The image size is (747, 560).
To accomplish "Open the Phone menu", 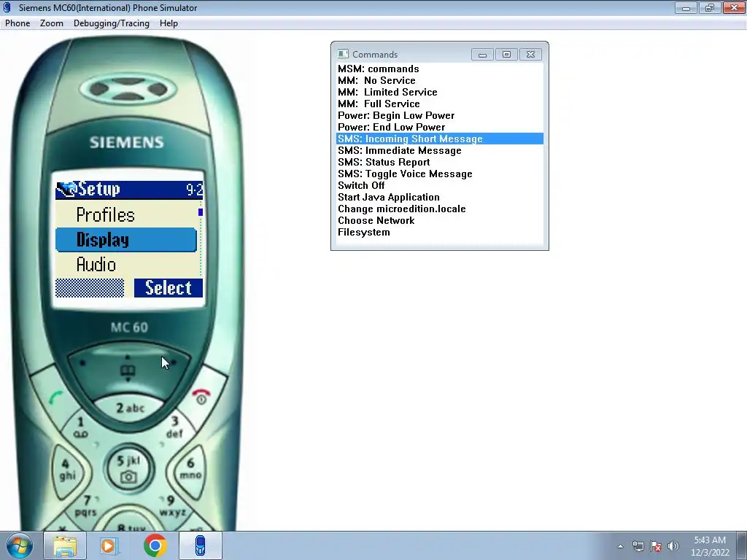I will 18,23.
